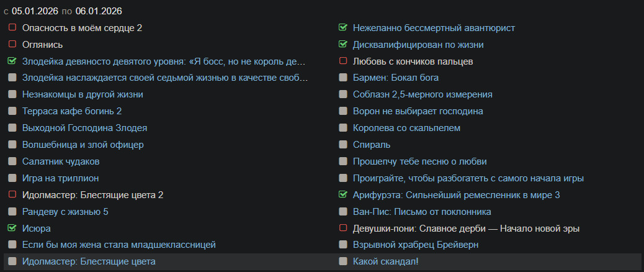Open the «Спираль» title link
Screen dimensions: 644x272
click(x=371, y=145)
